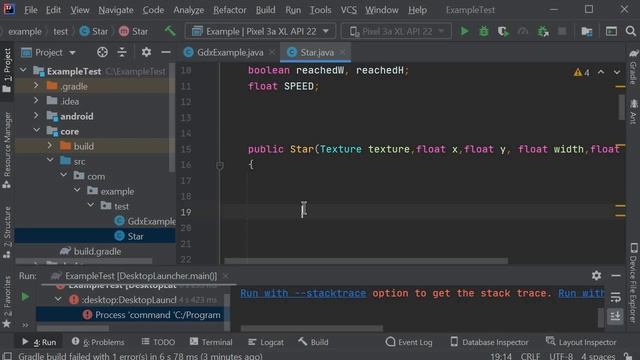Screen dimensions: 640x360
Task: Open the Build menu
Action: (265, 10)
